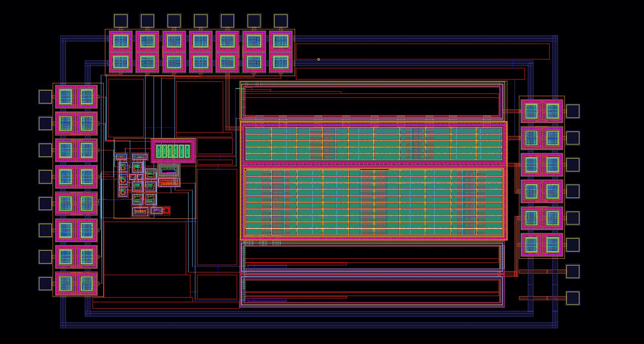Pick the top-right I/O cell below the top pads
This screenshot has height=344, width=644.
coord(281,41)
